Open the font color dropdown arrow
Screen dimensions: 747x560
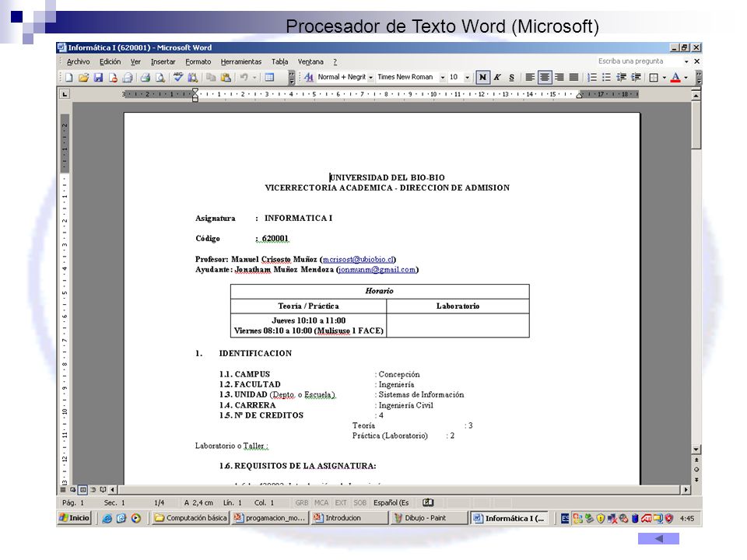pyautogui.click(x=686, y=77)
